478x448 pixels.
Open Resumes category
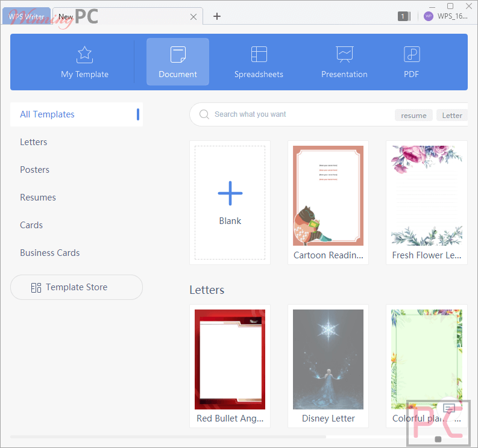tap(38, 198)
